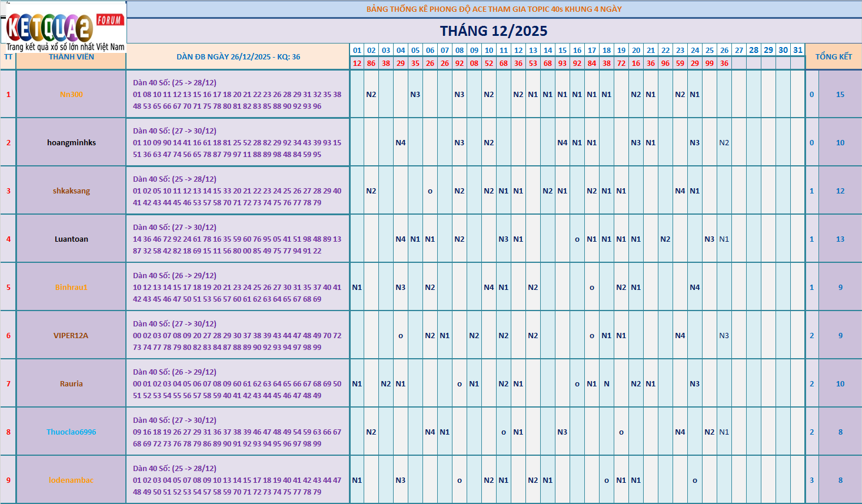Open the Luantoan member entry
The width and height of the screenshot is (862, 504).
(x=71, y=239)
